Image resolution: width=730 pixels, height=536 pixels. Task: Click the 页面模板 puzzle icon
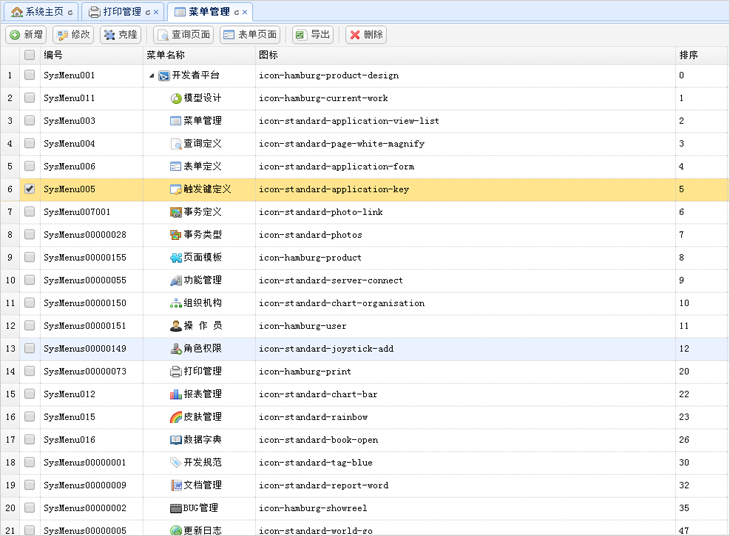coord(176,258)
